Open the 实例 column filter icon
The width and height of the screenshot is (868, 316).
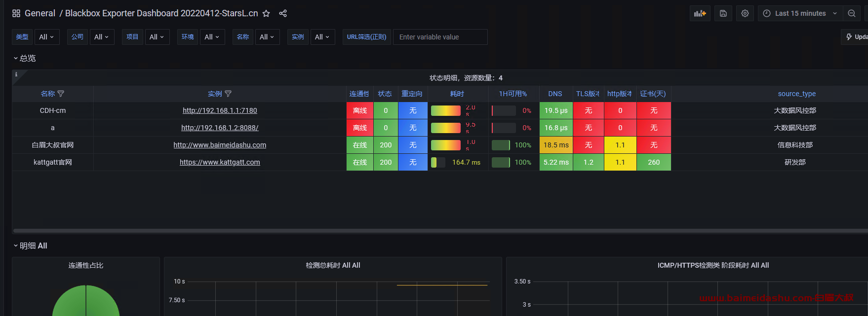(228, 94)
